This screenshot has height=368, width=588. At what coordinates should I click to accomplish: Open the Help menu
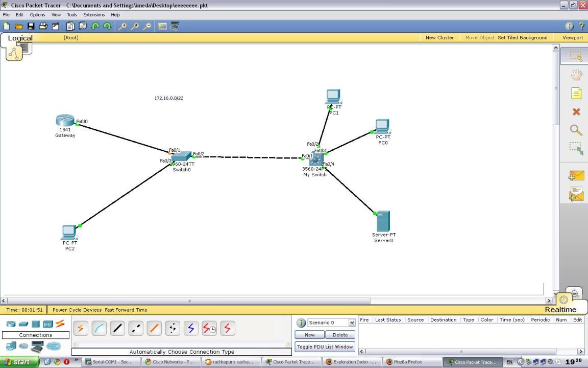click(x=115, y=15)
